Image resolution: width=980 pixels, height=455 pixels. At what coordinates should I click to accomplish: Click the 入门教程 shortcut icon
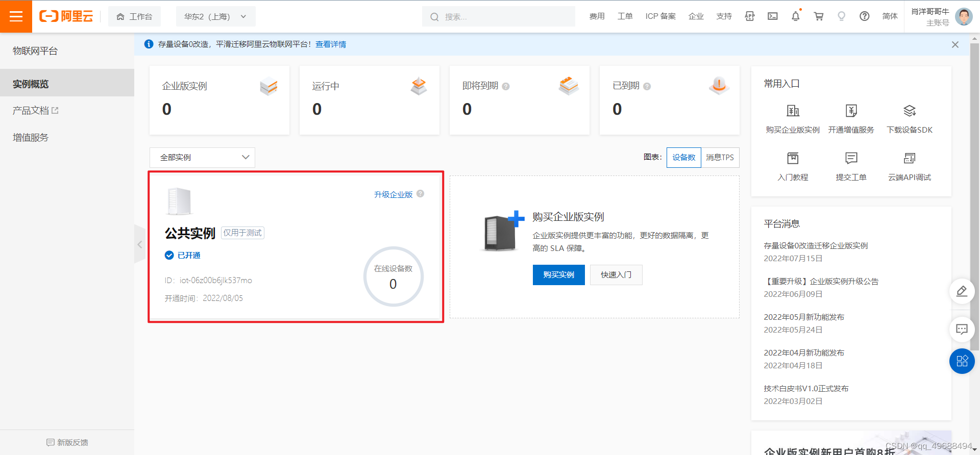pos(793,158)
